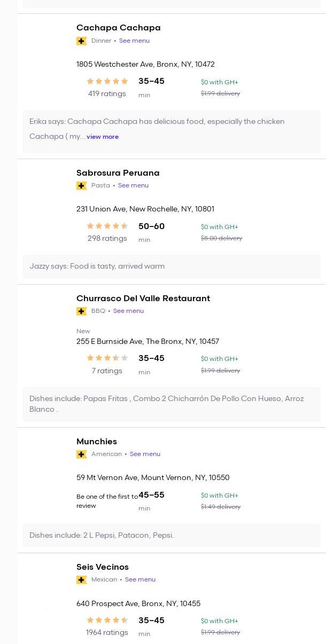This screenshot has width=326, height=644.
Task: Open See menu for Cachapa Cachapa
Action: point(134,41)
